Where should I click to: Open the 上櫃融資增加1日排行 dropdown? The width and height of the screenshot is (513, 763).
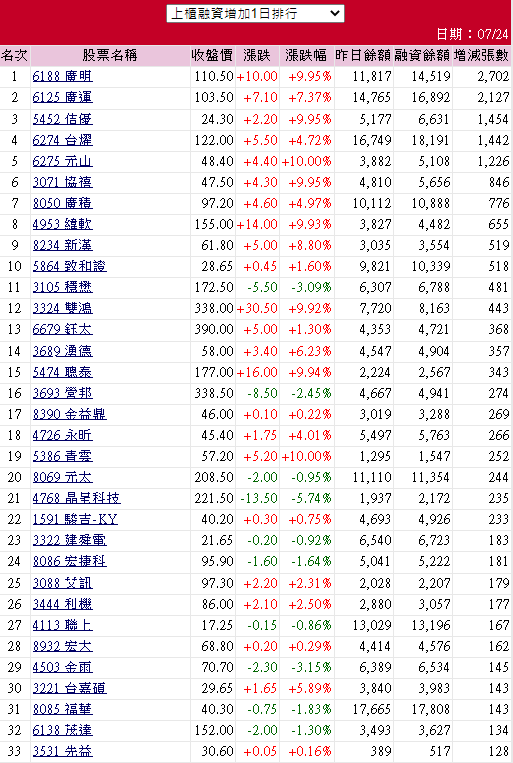tap(255, 13)
